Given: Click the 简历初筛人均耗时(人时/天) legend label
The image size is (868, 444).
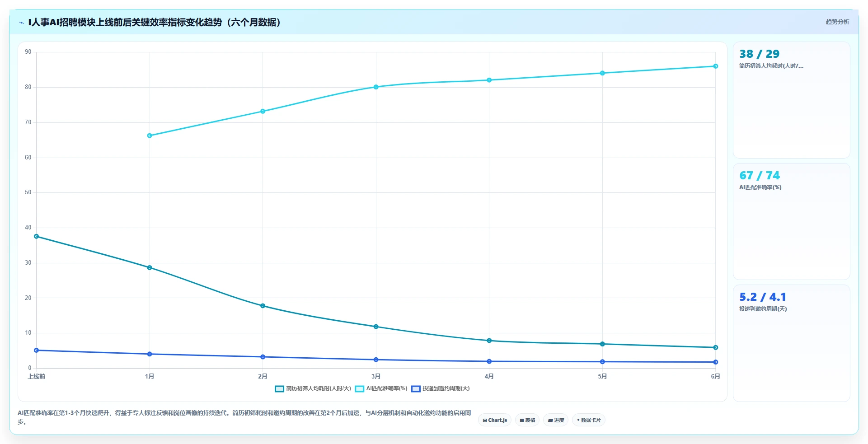Looking at the screenshot, I should coord(319,388).
